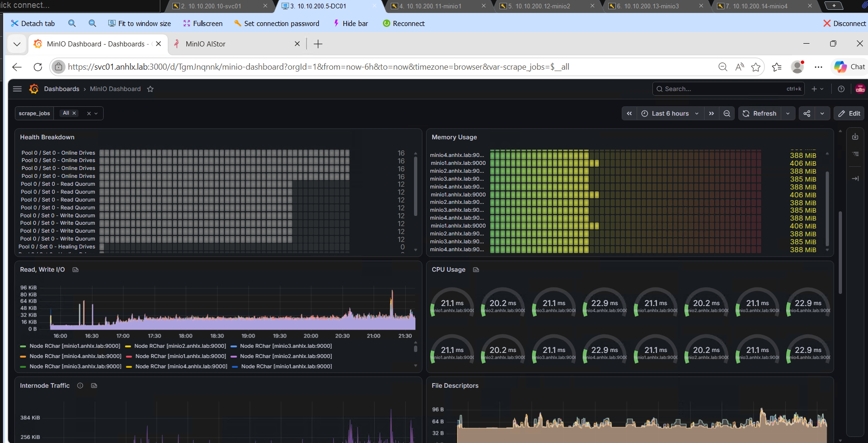Star the MinIO Dashboard as favorite
Screen dimensions: 868x443
tap(150, 89)
